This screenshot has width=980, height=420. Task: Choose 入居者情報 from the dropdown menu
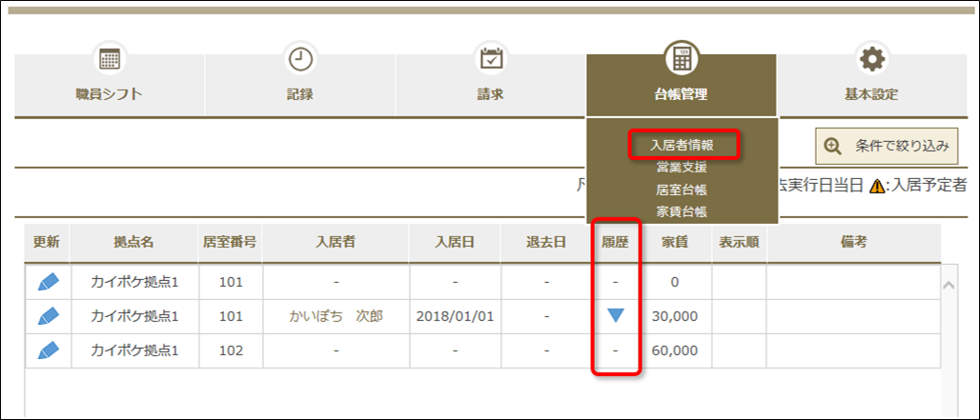tap(682, 145)
